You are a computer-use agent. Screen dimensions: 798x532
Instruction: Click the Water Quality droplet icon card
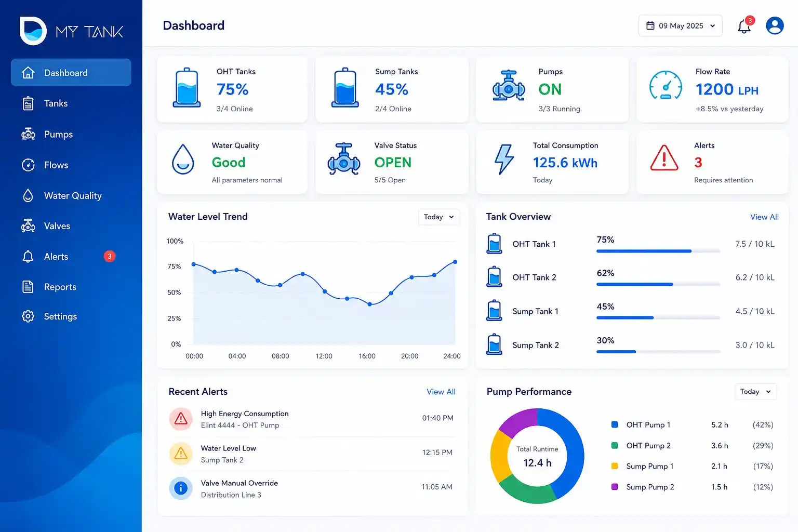click(183, 159)
